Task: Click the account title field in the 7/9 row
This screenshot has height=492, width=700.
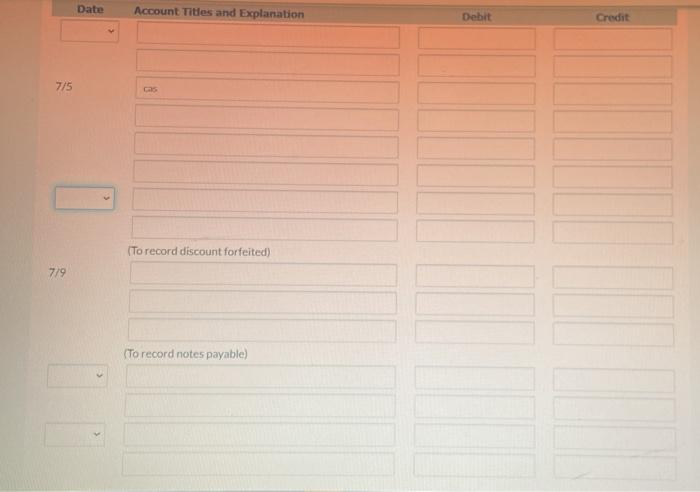Action: pos(263,274)
